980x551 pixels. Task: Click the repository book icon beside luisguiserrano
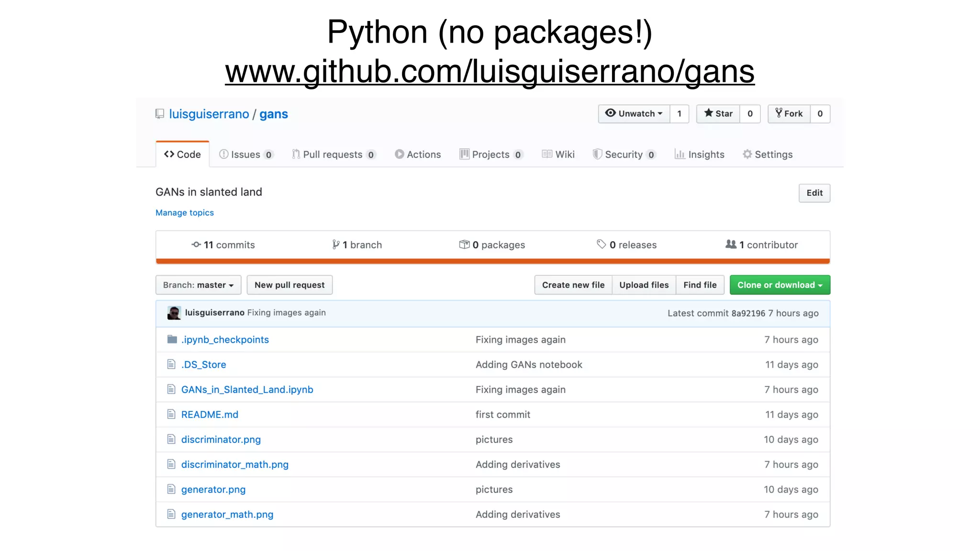[160, 114]
